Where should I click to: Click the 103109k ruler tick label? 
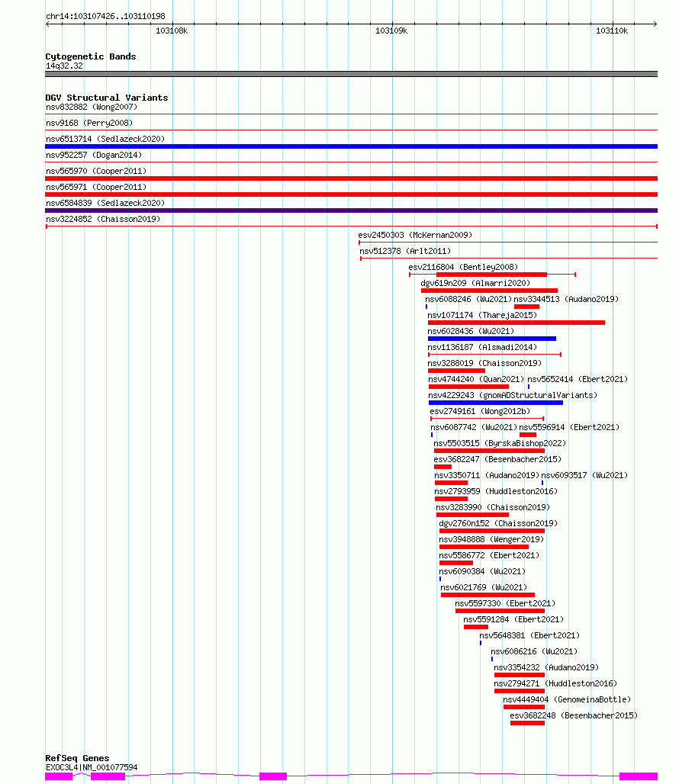pos(391,31)
